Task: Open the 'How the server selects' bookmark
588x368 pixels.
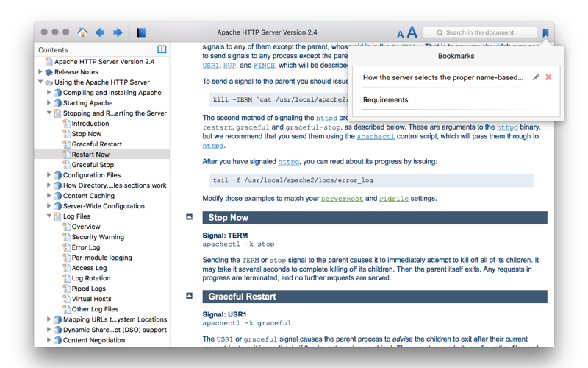Action: 442,77
